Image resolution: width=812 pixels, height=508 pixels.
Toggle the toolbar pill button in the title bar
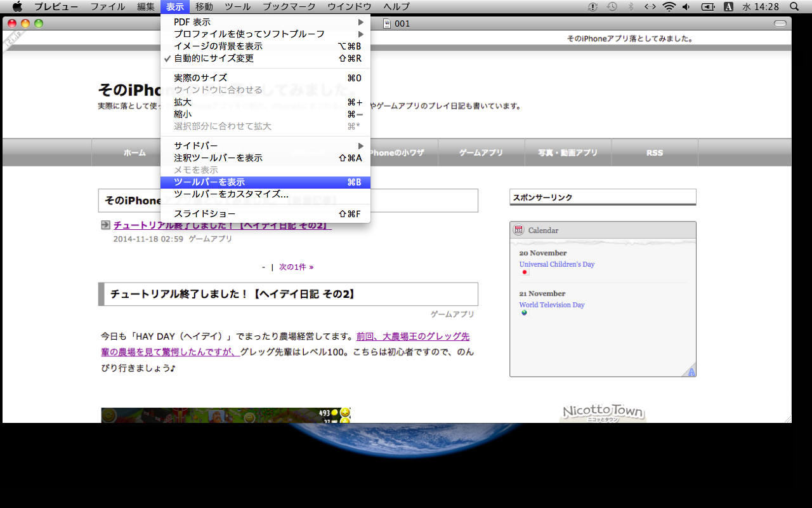tap(780, 23)
